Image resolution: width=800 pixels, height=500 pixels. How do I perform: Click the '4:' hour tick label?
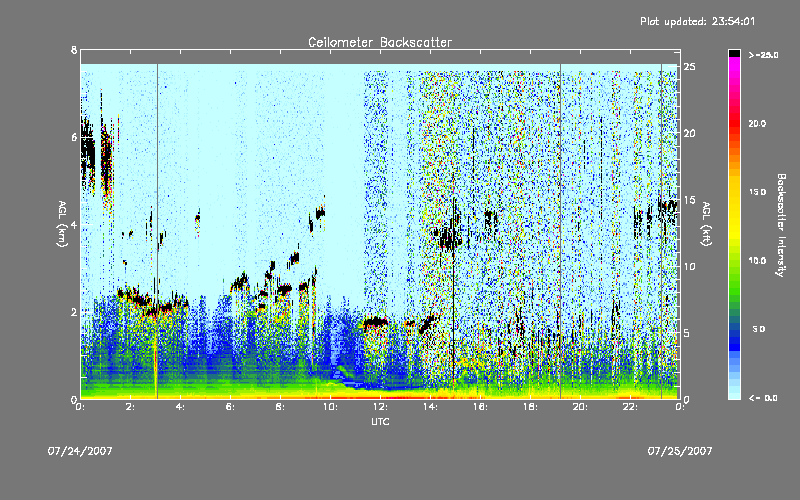(181, 407)
